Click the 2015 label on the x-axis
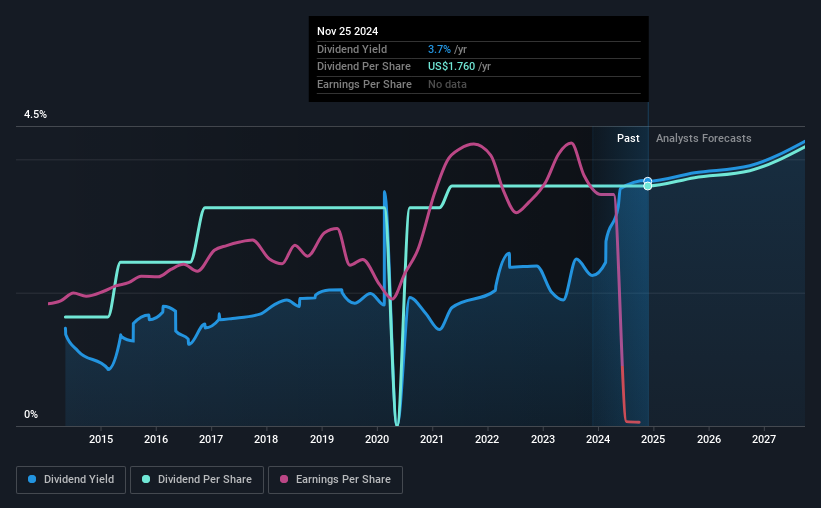The image size is (821, 508). point(100,439)
